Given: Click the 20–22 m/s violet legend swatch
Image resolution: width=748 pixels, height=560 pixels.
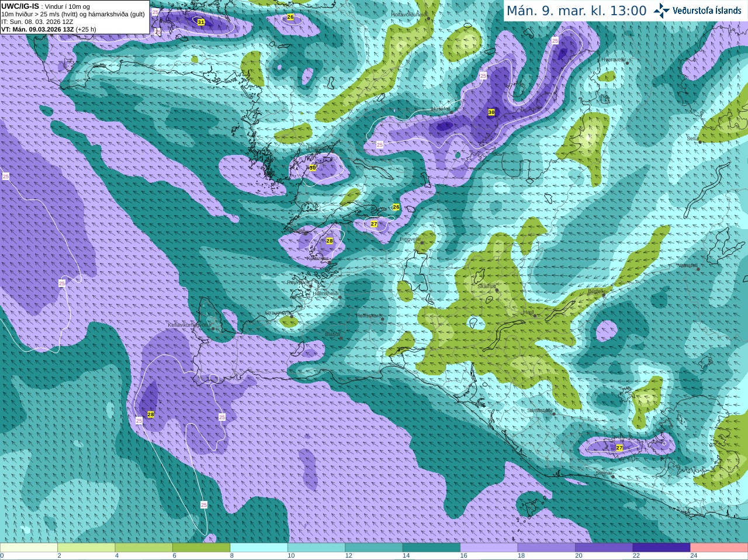Looking at the screenshot, I should pos(604,548).
